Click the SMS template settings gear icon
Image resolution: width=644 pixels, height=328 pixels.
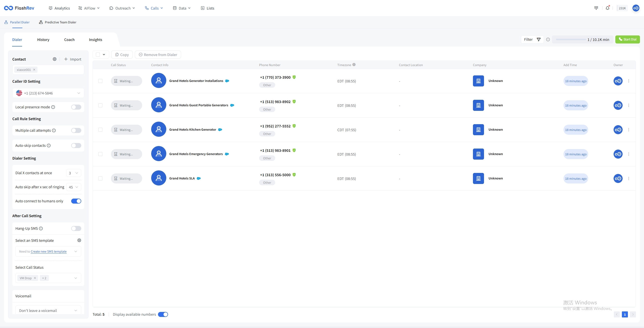point(79,240)
